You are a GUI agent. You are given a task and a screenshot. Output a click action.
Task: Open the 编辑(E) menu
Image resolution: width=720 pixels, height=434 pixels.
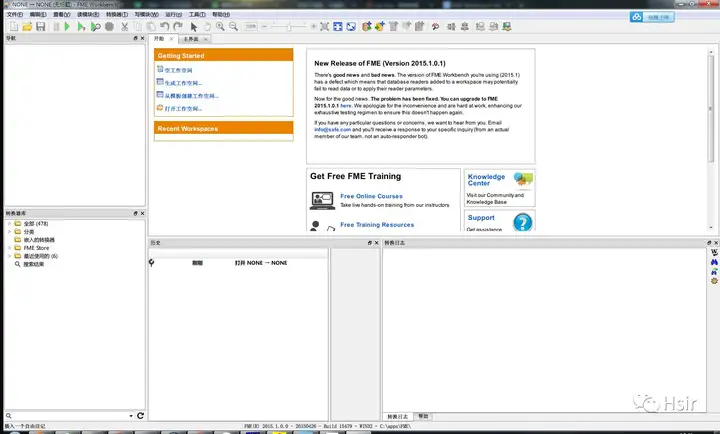(x=38, y=15)
